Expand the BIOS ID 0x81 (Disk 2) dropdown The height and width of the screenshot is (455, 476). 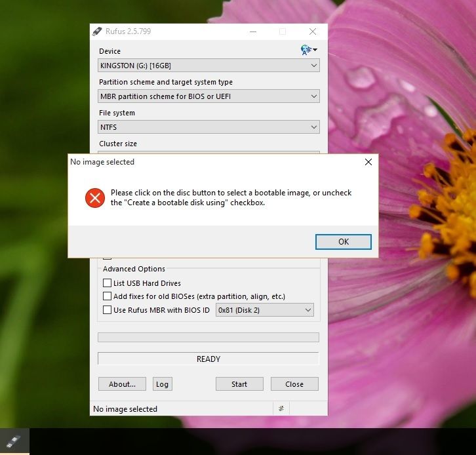(265, 310)
